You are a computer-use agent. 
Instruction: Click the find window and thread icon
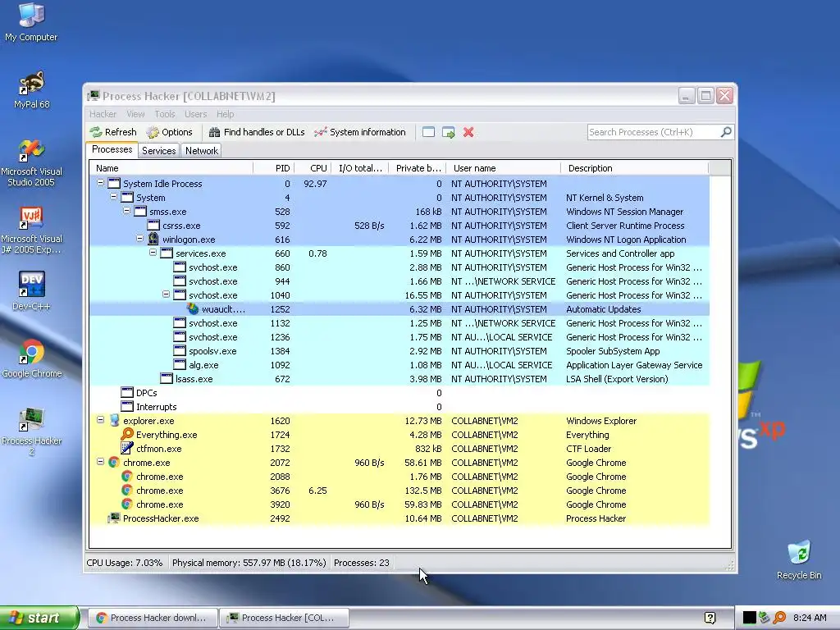448,132
